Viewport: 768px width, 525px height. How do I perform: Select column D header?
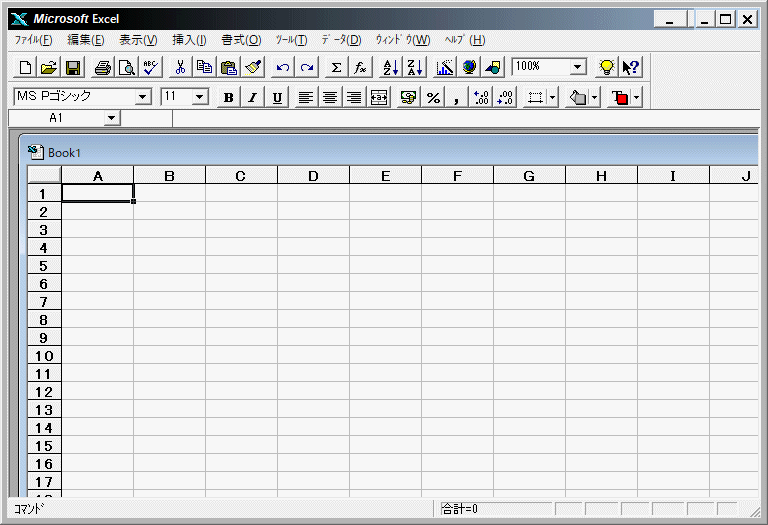[313, 175]
